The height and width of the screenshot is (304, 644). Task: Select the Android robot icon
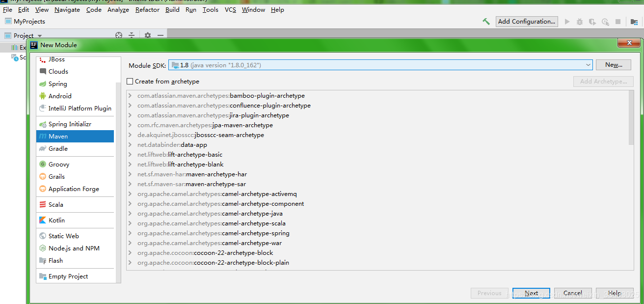(43, 96)
